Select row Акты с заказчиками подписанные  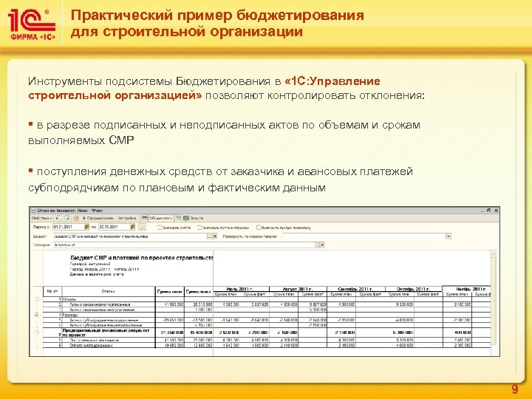(267, 304)
